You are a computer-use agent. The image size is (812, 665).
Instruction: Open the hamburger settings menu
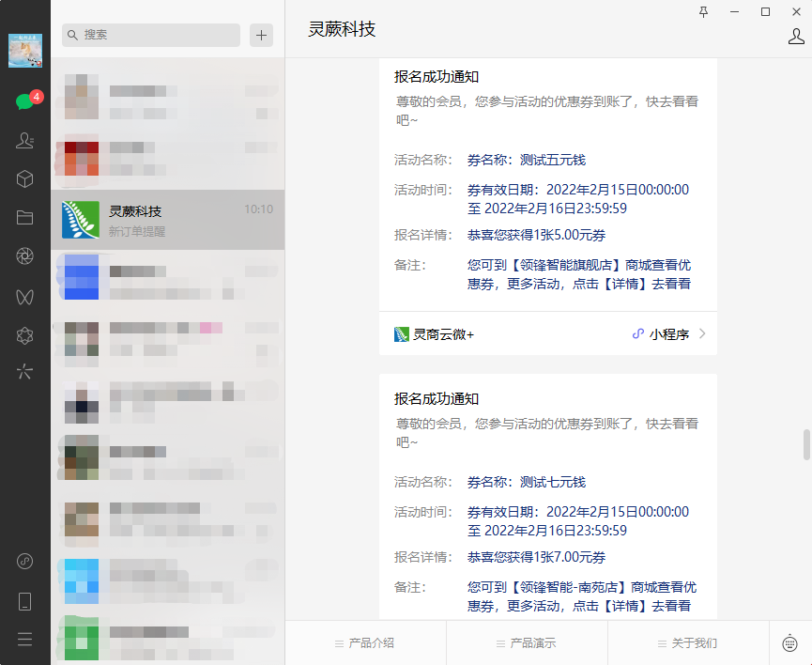24,639
